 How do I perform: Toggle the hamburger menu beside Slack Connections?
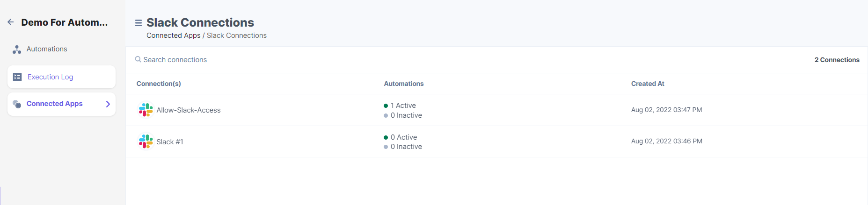point(139,23)
